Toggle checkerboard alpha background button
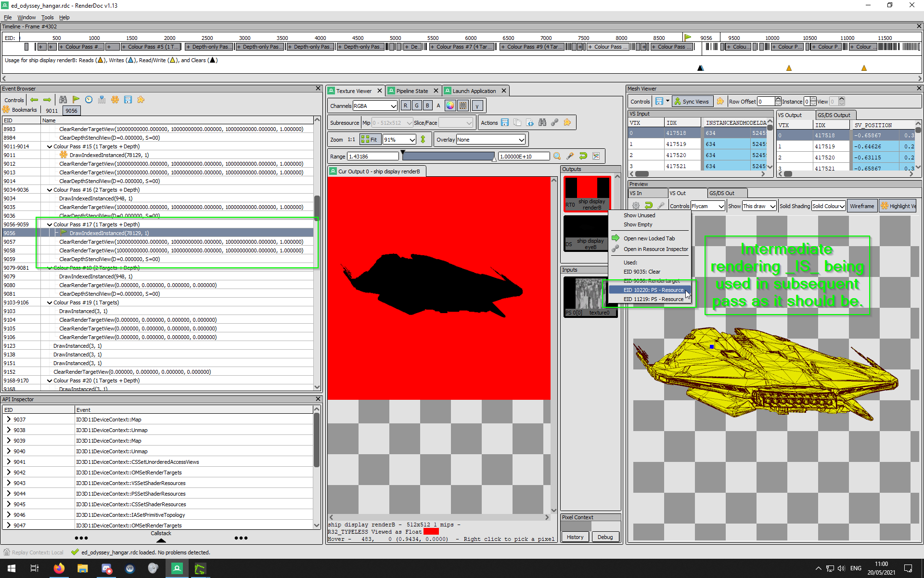Image resolution: width=924 pixels, height=578 pixels. pos(463,106)
